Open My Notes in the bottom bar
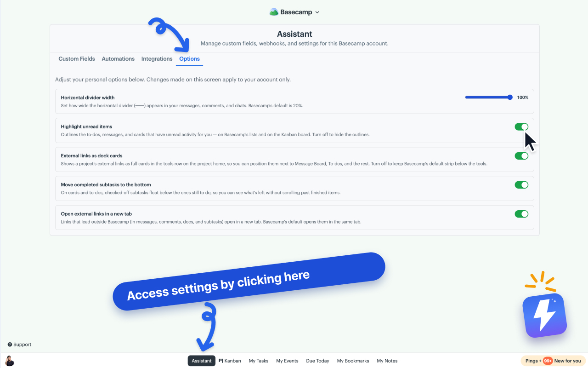 pos(387,361)
